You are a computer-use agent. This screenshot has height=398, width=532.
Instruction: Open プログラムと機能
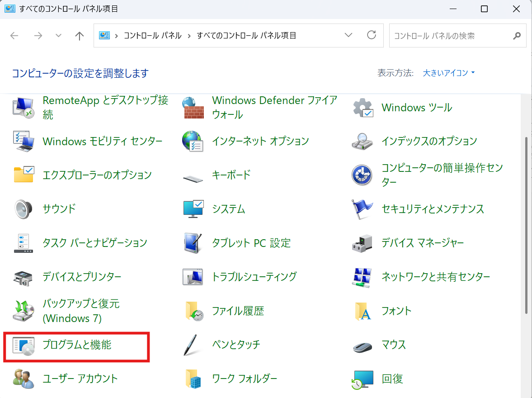click(77, 344)
